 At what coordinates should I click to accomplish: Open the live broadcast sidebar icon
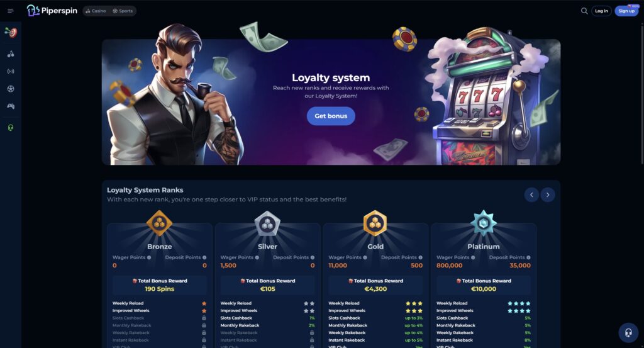pyautogui.click(x=11, y=72)
